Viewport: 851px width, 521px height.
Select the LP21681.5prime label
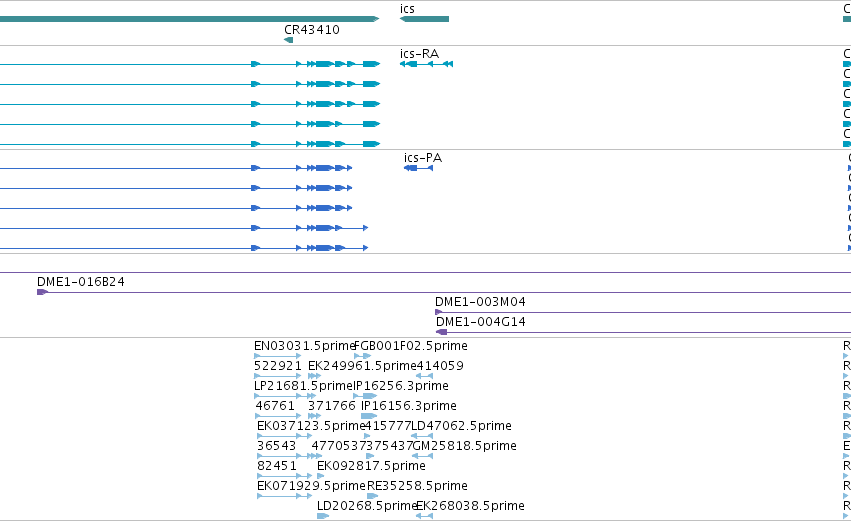coord(304,386)
